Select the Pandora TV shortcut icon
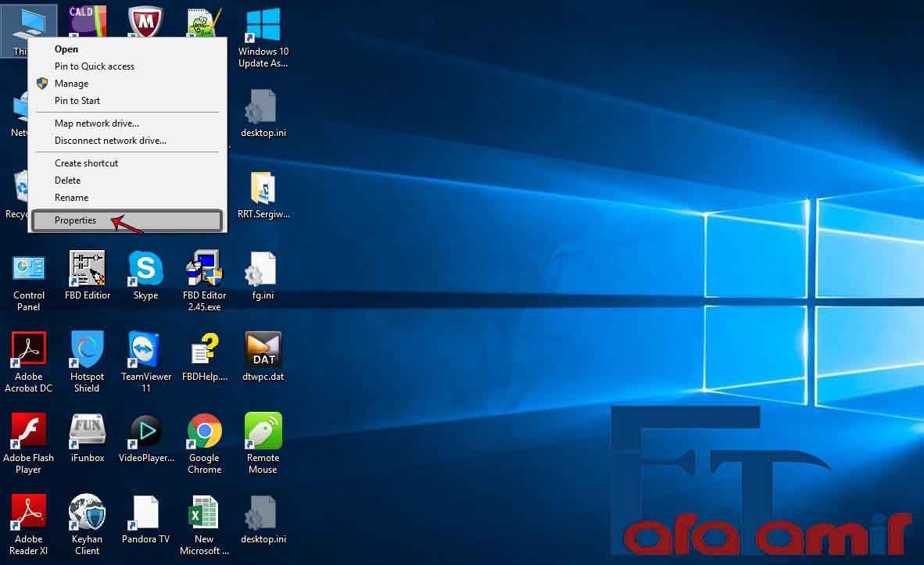 (145, 513)
